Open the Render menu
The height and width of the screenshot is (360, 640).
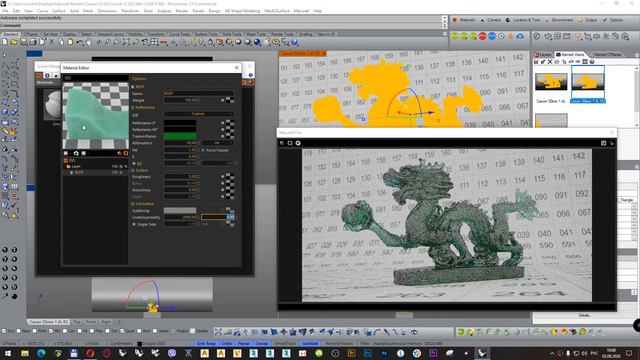coord(182,11)
